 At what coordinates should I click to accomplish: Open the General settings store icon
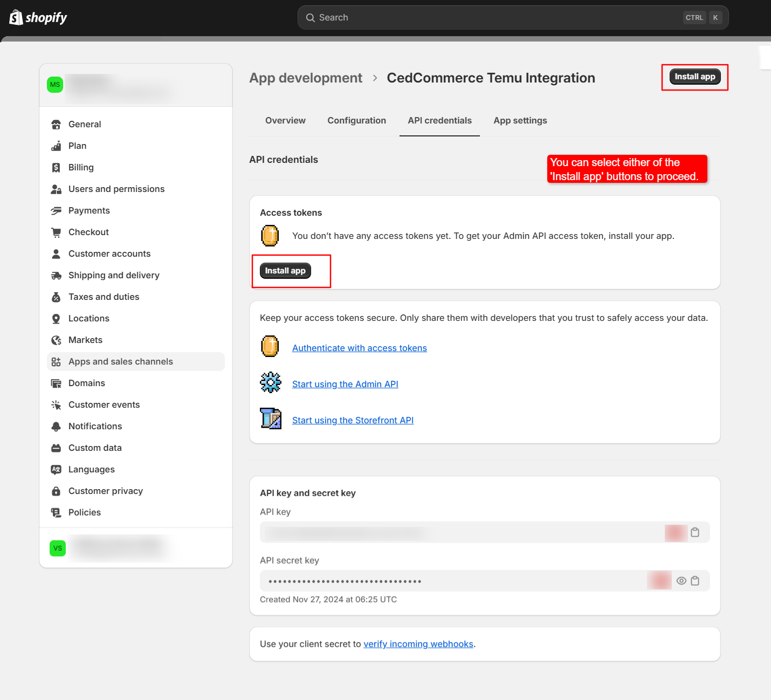[x=56, y=125]
